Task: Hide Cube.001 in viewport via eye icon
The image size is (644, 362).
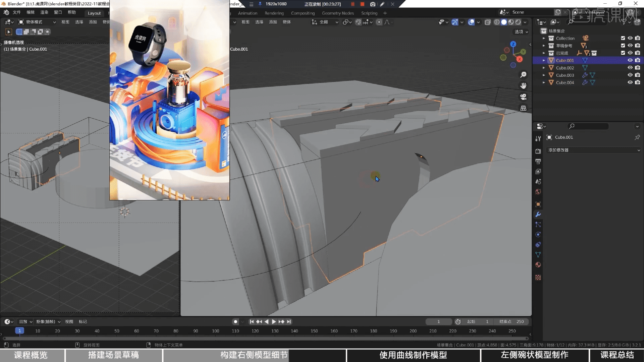Action: click(630, 60)
